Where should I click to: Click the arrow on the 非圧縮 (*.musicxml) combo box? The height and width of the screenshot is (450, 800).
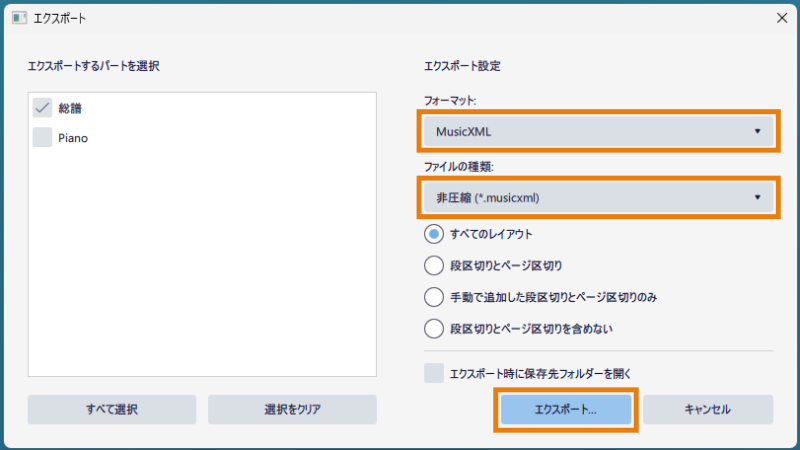coord(757,197)
